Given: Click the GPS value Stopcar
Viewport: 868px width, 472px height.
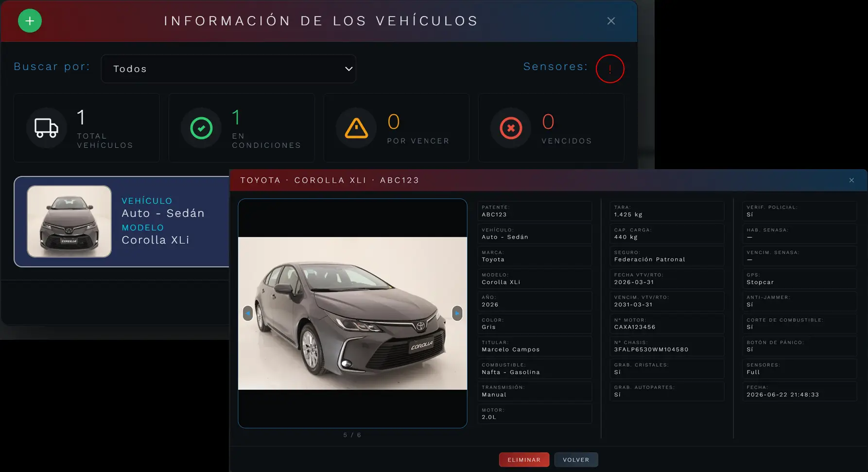Looking at the screenshot, I should [760, 282].
